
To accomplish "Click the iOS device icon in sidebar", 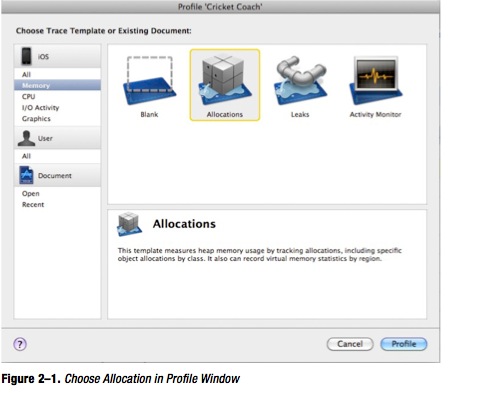I will pos(26,56).
